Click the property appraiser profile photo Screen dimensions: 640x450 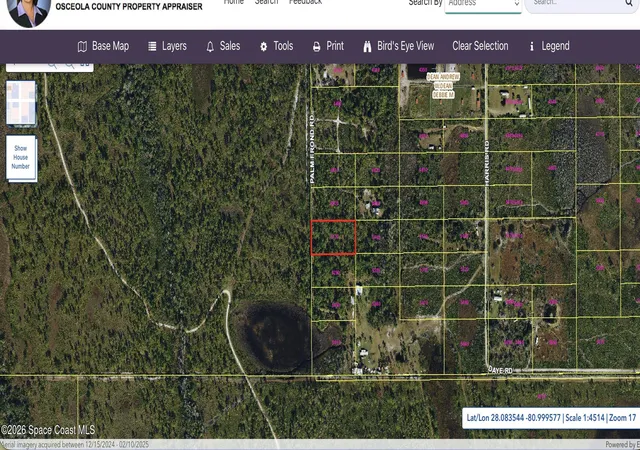click(x=29, y=12)
